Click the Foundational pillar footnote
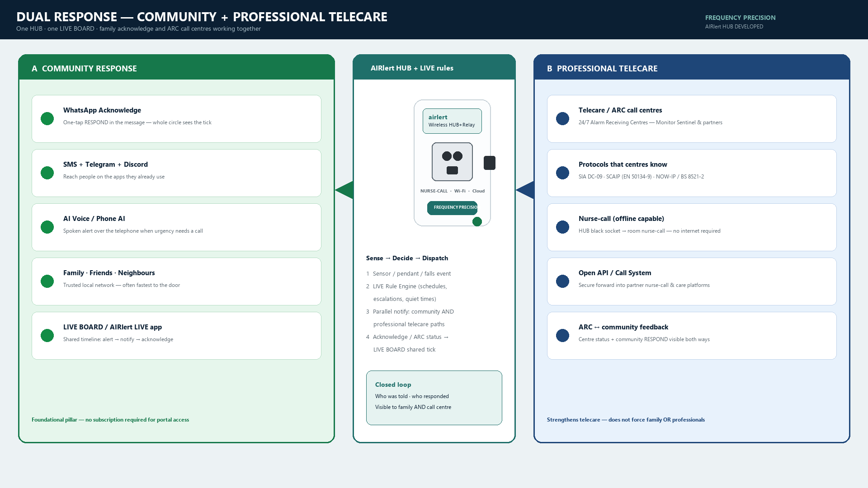The height and width of the screenshot is (488, 868). (110, 420)
